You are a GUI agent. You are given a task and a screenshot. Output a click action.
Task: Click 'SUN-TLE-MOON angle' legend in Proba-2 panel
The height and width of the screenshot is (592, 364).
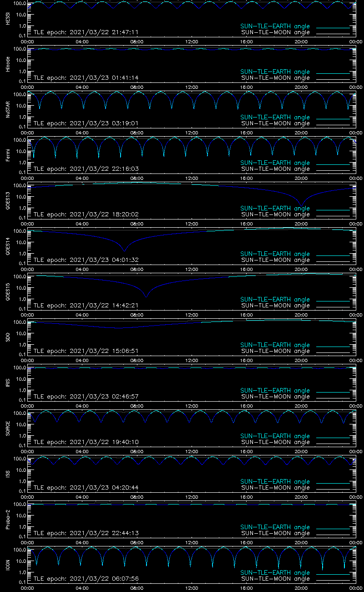[x=275, y=533]
